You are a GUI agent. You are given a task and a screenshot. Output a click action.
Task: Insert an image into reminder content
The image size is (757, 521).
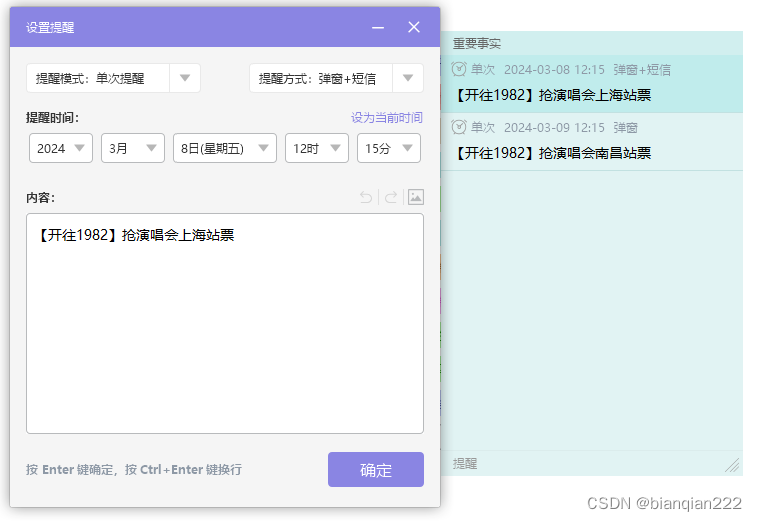[416, 197]
